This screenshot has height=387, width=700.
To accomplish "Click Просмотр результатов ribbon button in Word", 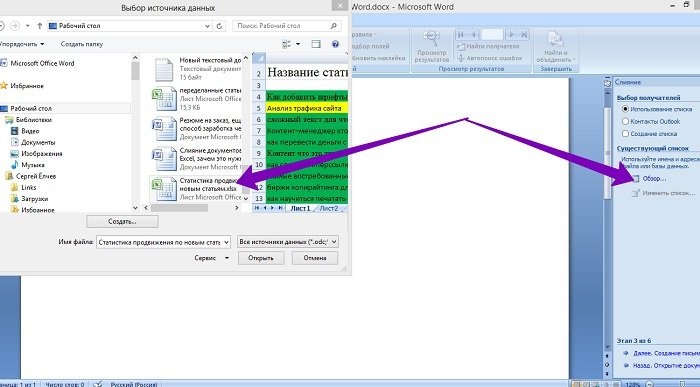I will click(431, 47).
